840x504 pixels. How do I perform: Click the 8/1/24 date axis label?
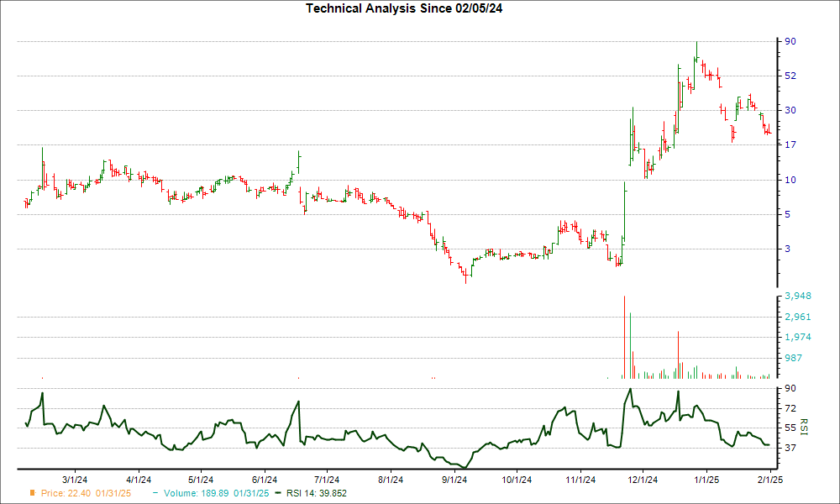(x=391, y=480)
